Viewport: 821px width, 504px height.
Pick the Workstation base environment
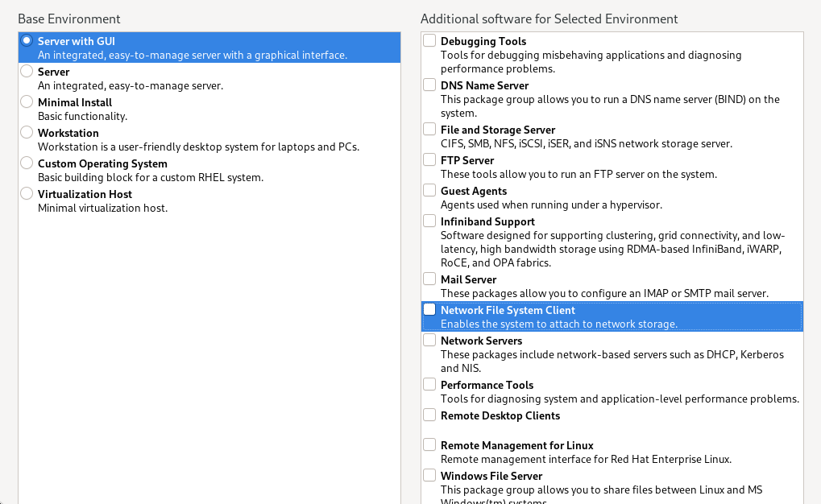27,133
